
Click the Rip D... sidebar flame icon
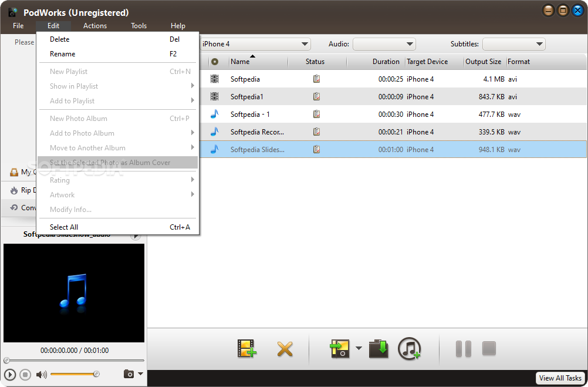14,190
